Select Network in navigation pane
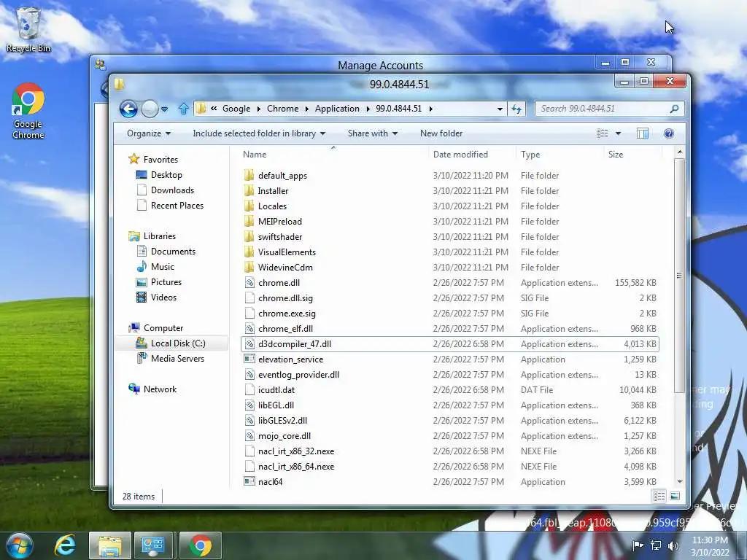The width and height of the screenshot is (747, 560). 160,389
